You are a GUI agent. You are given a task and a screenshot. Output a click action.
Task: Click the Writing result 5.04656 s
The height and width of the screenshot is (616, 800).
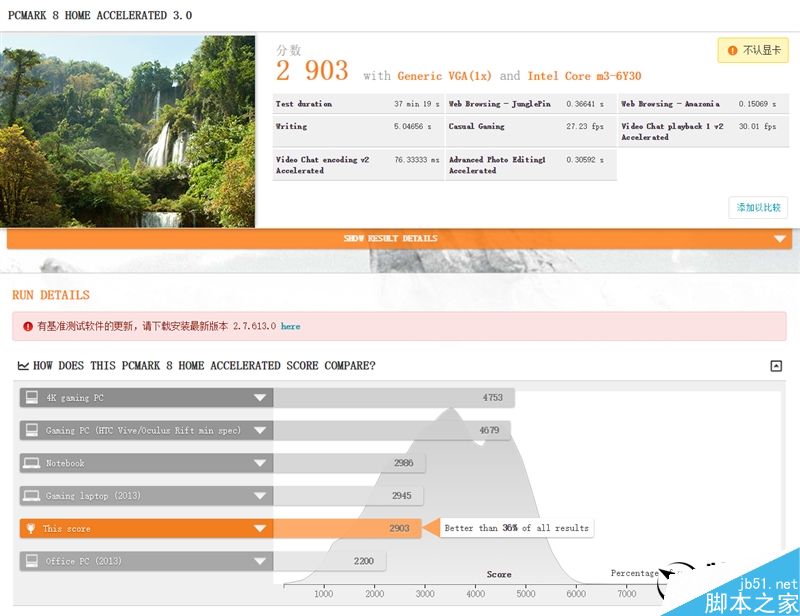click(x=413, y=126)
